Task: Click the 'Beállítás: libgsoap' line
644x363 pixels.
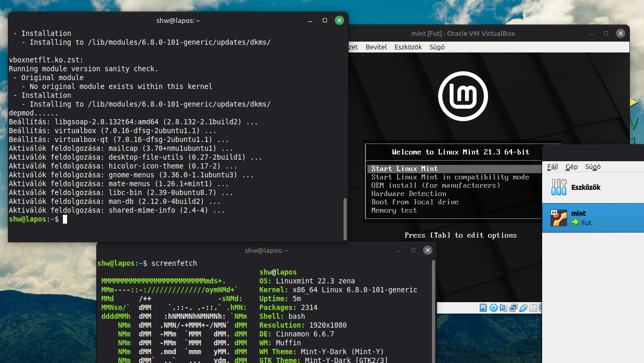Action: tap(134, 122)
